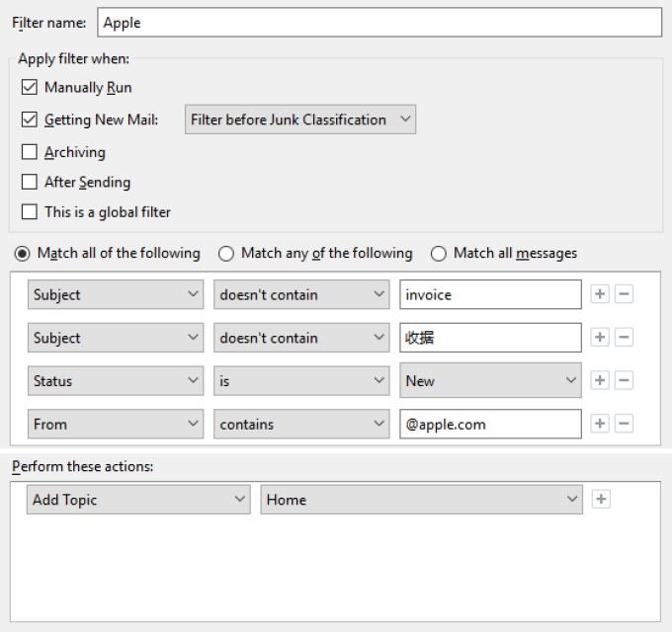Add a rule after the From row
672x632 pixels.
pos(600,424)
